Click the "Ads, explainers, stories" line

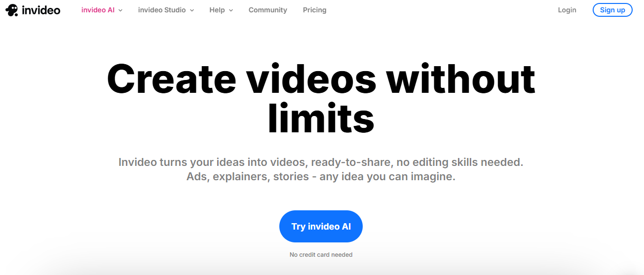321,176
